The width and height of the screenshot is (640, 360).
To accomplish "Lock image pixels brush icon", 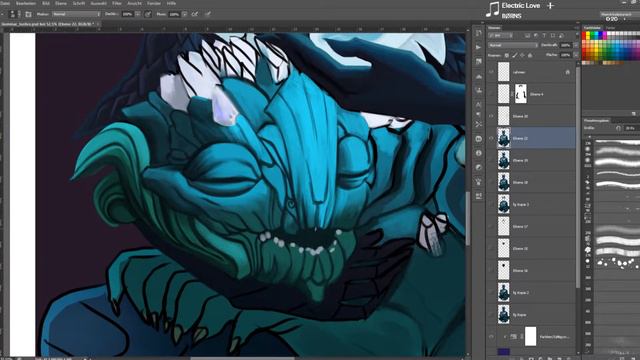I will (x=514, y=55).
